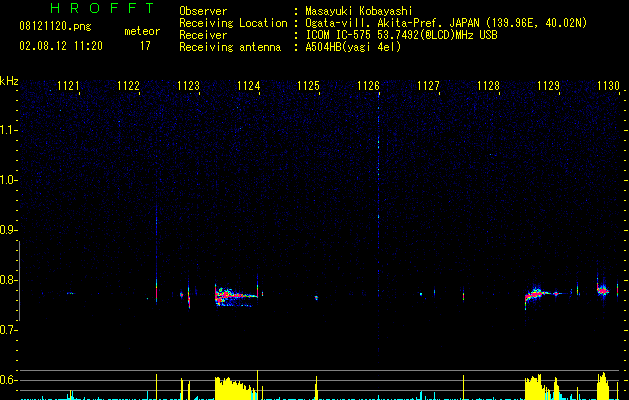Click the 0.9 kHz frequency axis label

tap(7, 230)
